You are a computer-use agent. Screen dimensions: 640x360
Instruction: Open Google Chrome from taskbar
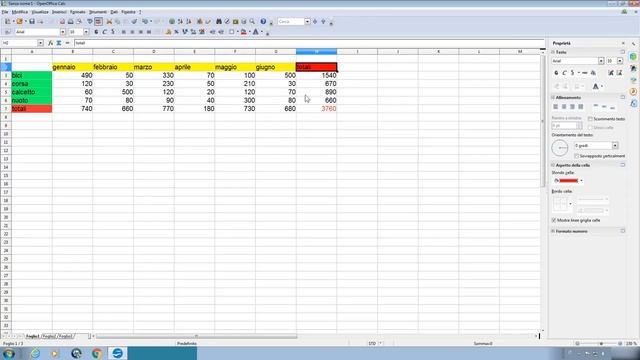pos(97,353)
